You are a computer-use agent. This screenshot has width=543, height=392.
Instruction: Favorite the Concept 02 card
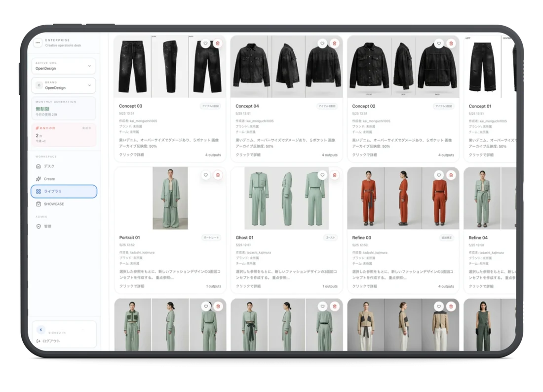coord(439,43)
